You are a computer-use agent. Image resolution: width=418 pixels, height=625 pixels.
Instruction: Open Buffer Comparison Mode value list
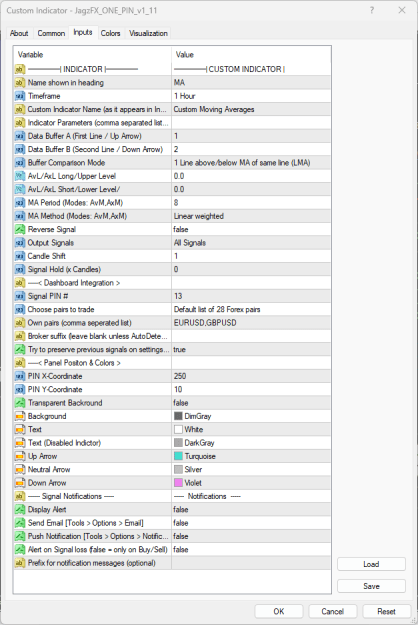[x=251, y=163]
